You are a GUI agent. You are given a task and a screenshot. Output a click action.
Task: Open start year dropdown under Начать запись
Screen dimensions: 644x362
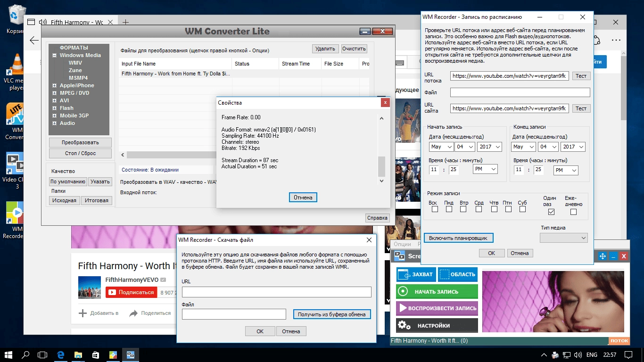(489, 147)
